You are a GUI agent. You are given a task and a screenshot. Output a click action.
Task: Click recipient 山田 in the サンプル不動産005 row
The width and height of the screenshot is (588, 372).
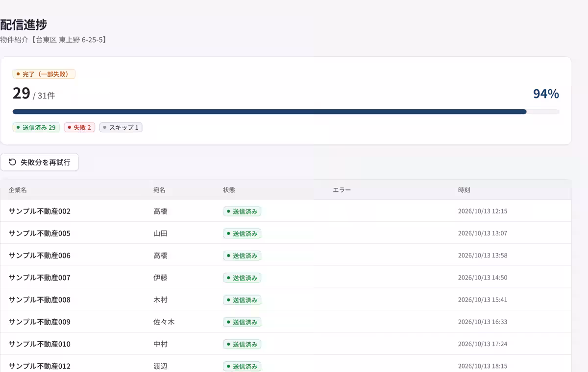pyautogui.click(x=160, y=233)
